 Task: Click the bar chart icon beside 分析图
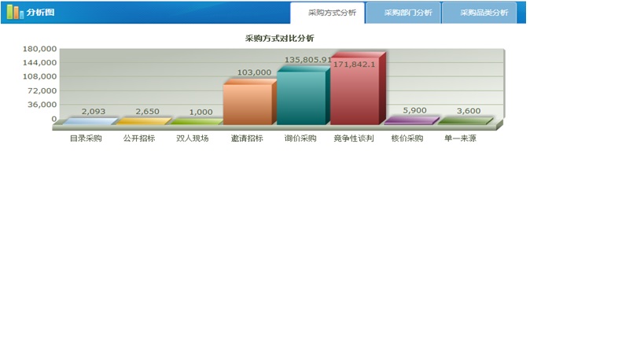[14, 12]
